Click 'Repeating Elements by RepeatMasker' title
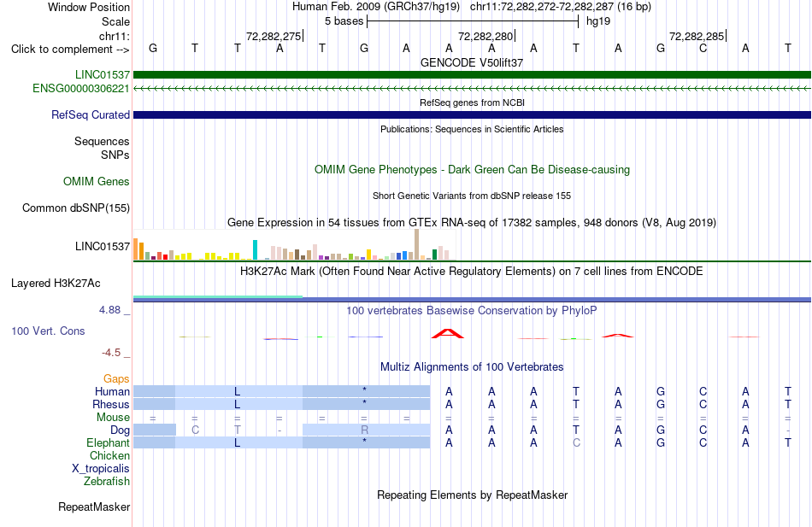Viewport: 812px width, 527px height. 472,495
